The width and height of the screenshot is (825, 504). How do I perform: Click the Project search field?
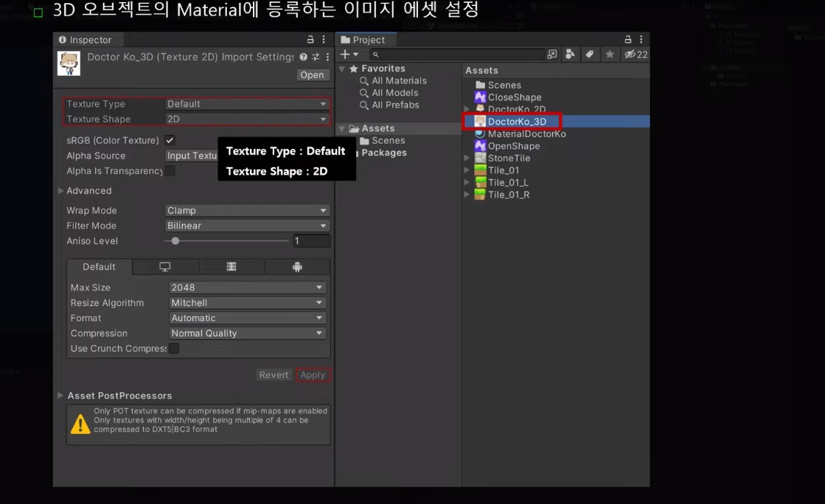(456, 55)
